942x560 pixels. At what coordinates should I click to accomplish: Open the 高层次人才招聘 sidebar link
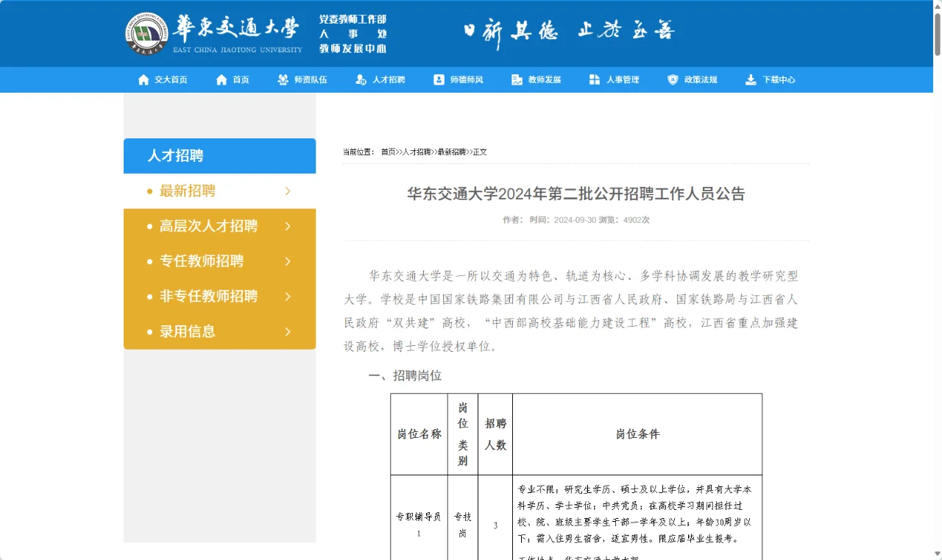click(208, 226)
